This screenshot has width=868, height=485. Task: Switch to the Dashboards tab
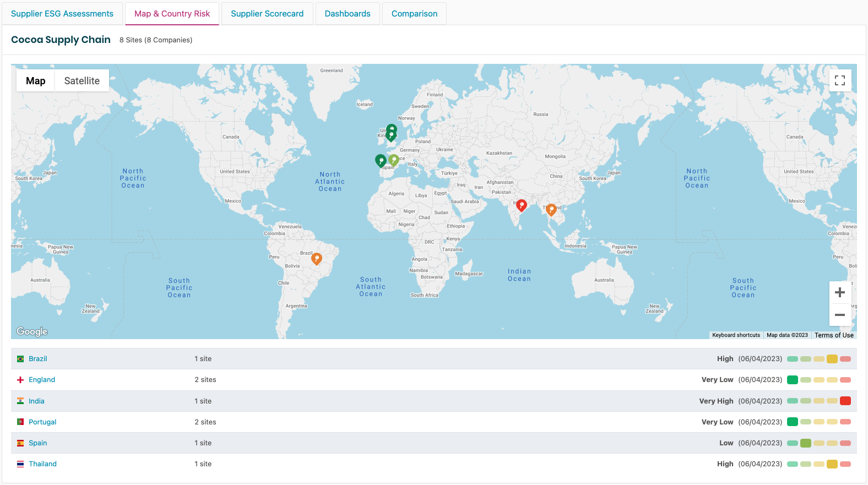click(x=348, y=14)
